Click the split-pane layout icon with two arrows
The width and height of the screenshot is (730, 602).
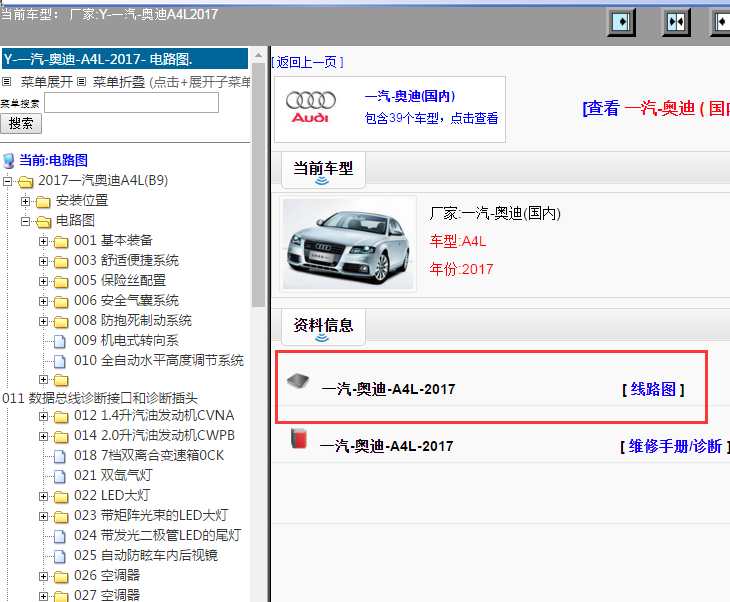coord(676,22)
